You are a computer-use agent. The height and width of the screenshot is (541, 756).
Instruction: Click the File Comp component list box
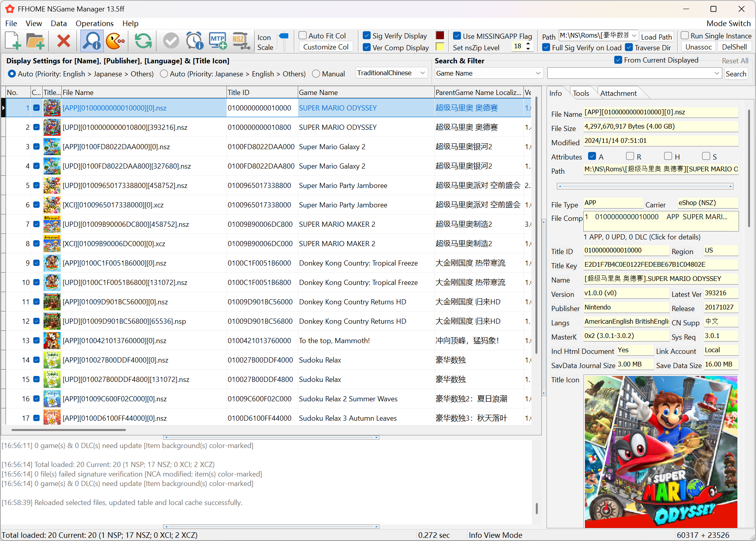coord(661,221)
